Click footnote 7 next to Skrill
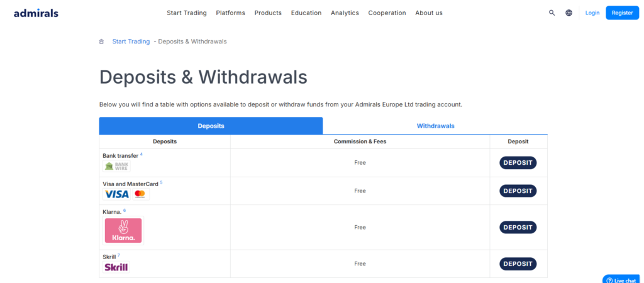This screenshot has width=644, height=283. [119, 255]
